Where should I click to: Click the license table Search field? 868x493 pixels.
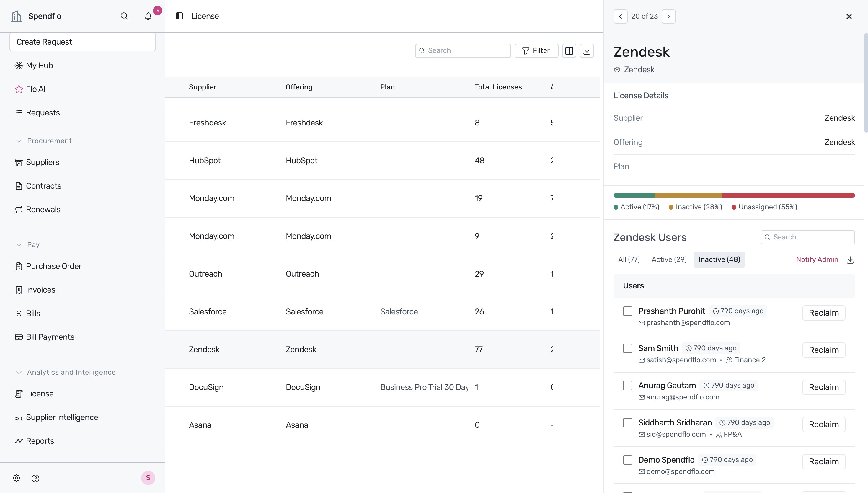[x=463, y=51]
